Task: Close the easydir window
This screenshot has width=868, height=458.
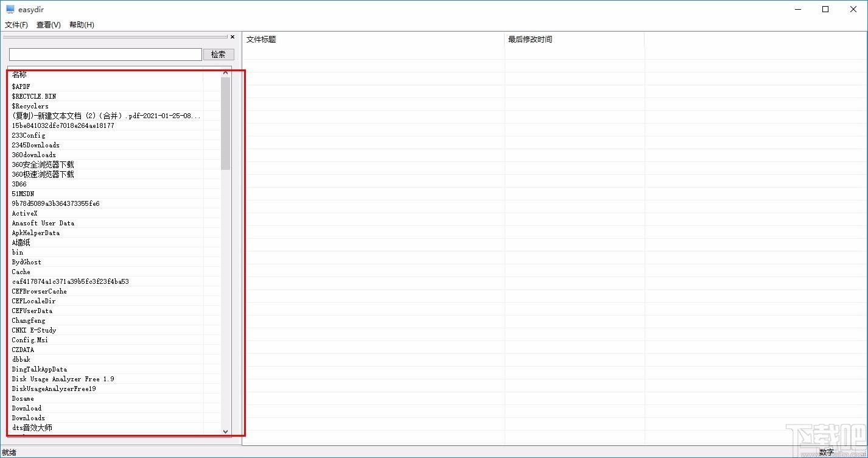Action: click(853, 9)
